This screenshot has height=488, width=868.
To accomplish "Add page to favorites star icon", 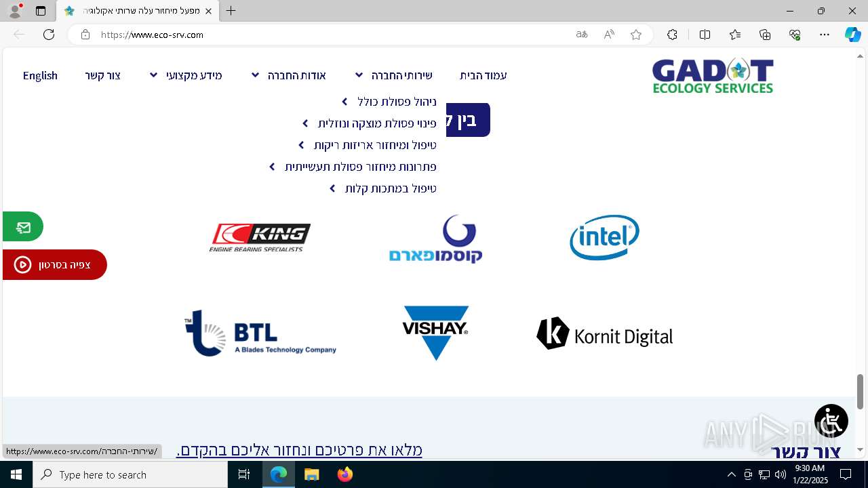I will pos(636,35).
